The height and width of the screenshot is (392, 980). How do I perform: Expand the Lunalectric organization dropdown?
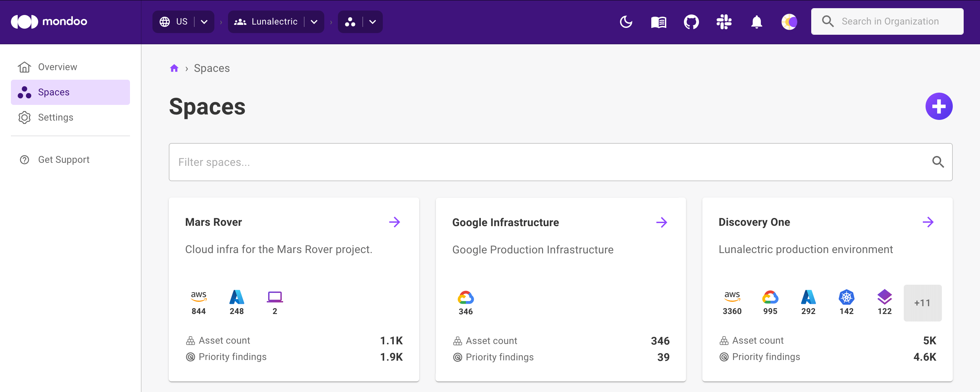tap(314, 22)
